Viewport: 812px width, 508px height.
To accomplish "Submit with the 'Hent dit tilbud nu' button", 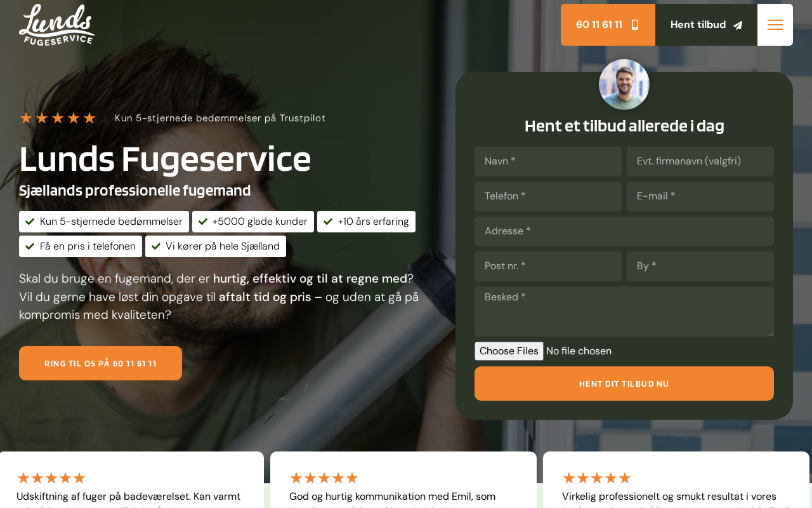I will click(624, 384).
